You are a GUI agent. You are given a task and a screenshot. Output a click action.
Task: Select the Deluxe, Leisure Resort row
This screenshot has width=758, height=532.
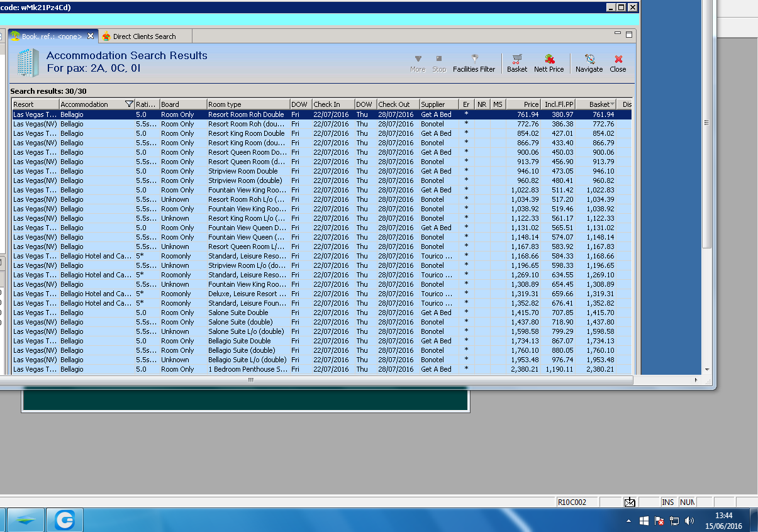(322, 294)
